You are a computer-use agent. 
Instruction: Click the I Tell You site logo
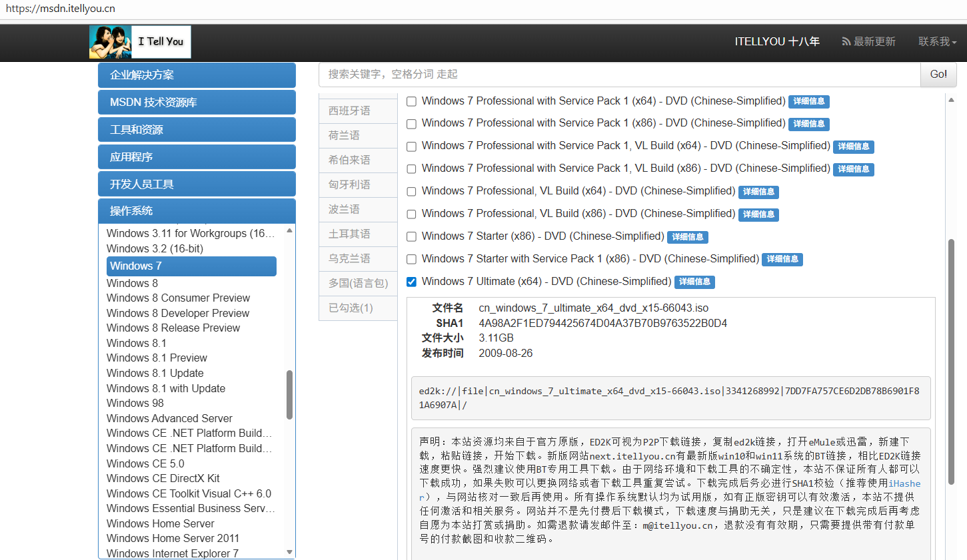pos(141,42)
